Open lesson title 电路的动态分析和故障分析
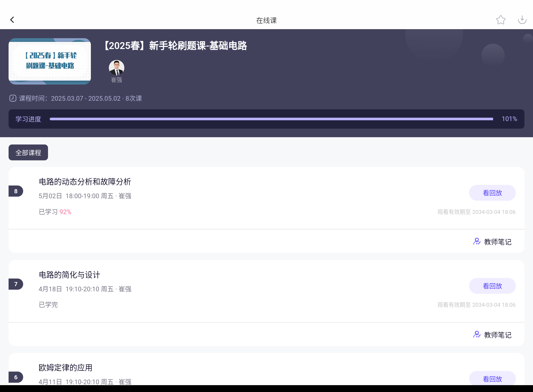This screenshot has height=392, width=533. [85, 182]
